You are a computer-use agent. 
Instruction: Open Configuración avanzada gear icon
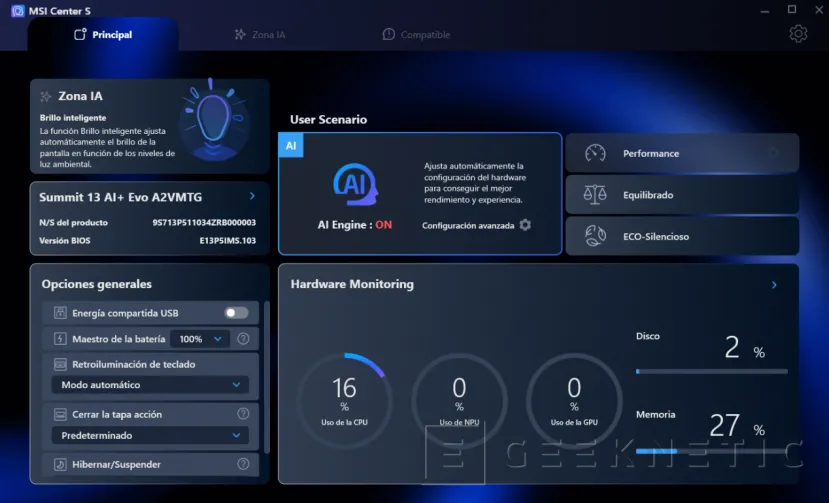pyautogui.click(x=525, y=225)
